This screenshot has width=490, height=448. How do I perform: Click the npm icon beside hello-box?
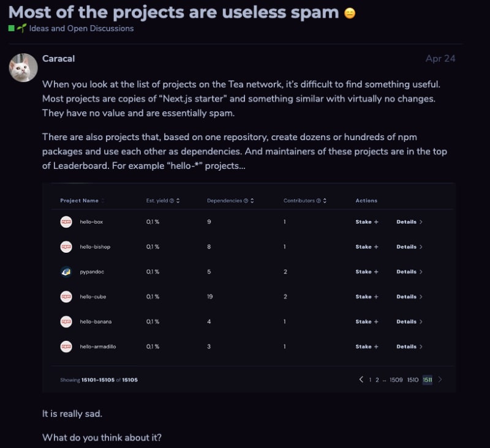click(66, 222)
